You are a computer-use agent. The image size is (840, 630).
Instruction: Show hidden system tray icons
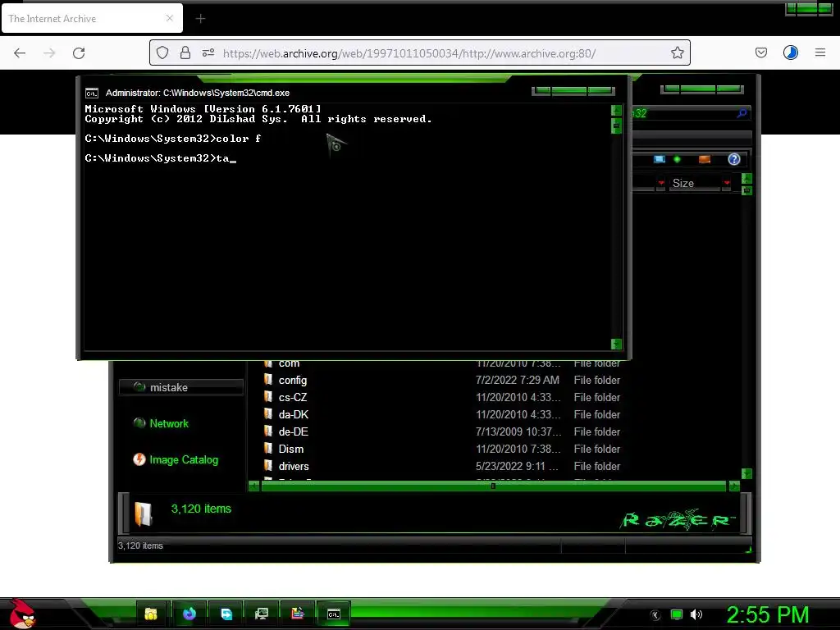click(655, 615)
